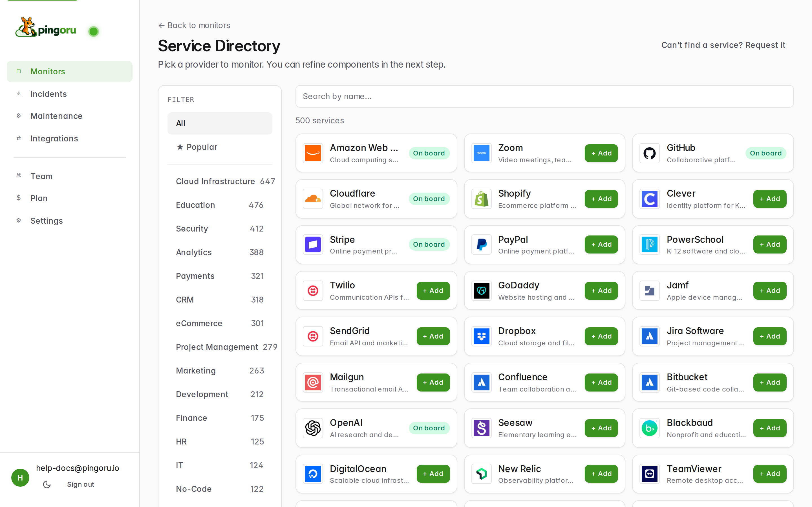Click the Stripe service logo
812x507 pixels.
point(312,244)
